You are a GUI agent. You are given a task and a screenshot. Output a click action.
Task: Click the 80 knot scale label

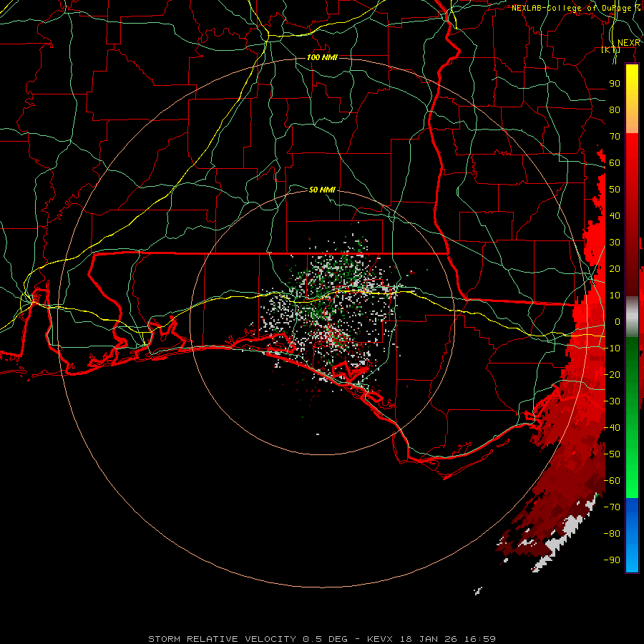(615, 109)
